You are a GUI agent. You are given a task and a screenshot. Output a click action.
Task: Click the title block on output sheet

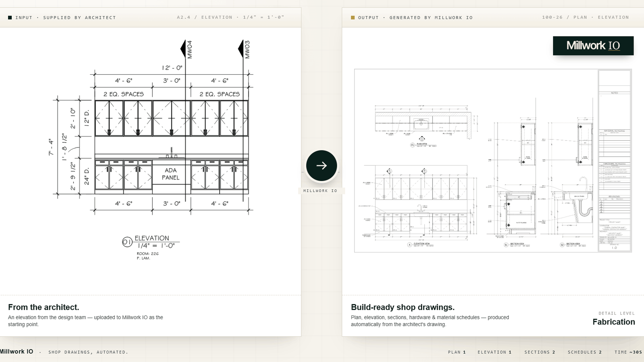point(614,161)
